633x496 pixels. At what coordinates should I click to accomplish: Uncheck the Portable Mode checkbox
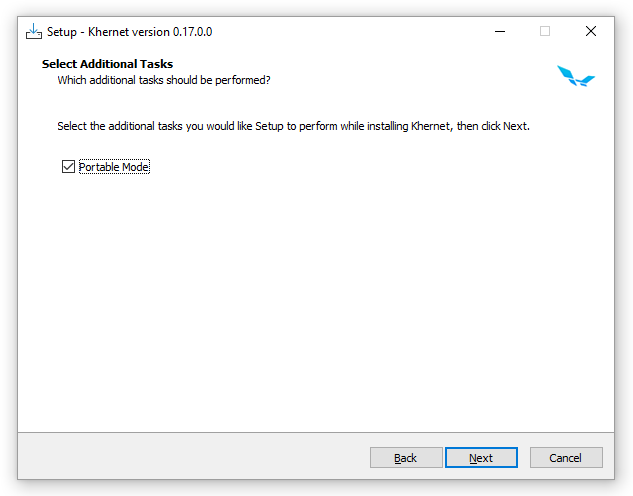[x=68, y=167]
